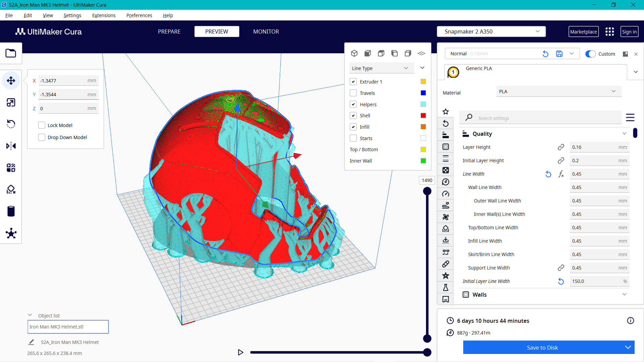This screenshot has height=362, width=644.
Task: Click the Experimental settings flask icon
Action: [445, 287]
